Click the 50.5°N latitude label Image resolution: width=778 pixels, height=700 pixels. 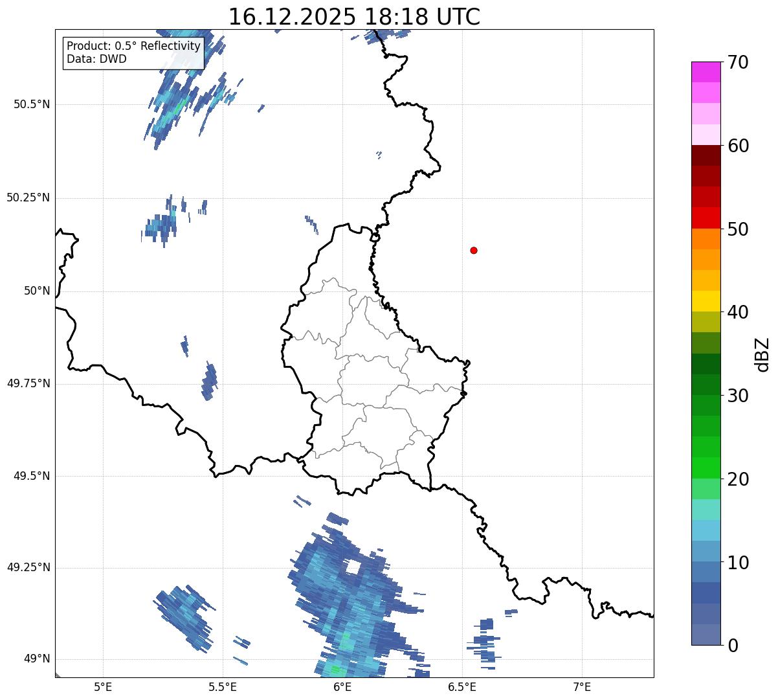32,104
